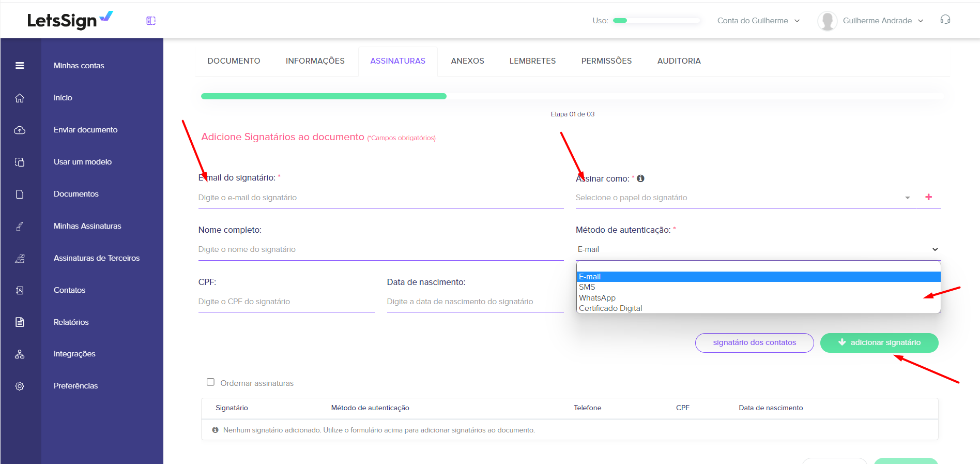Click the Minhas Assinaturas pen icon
Viewport: 980px width, 464px height.
[x=20, y=226]
